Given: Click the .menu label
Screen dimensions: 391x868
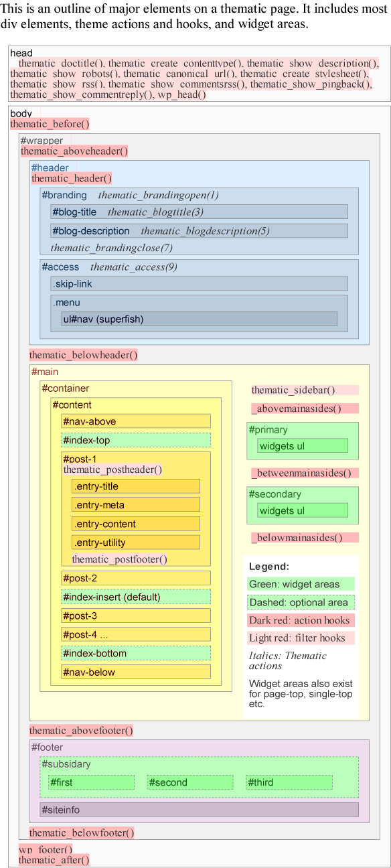Looking at the screenshot, I should point(66,303).
